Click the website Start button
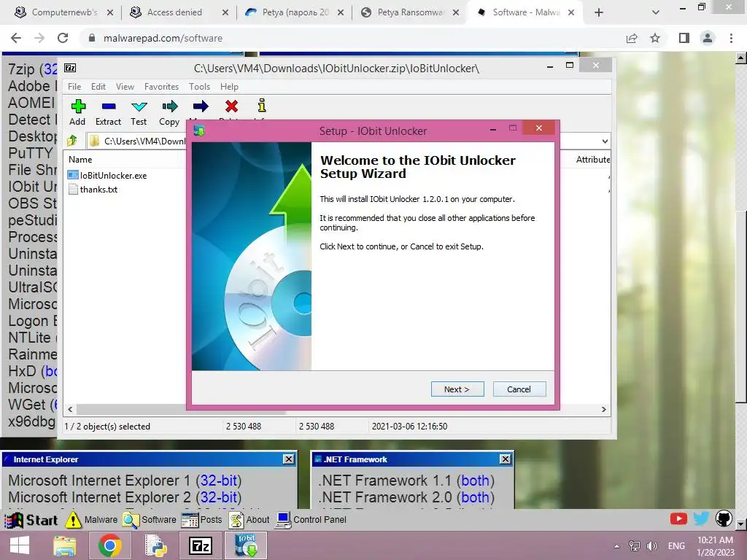 (31, 520)
